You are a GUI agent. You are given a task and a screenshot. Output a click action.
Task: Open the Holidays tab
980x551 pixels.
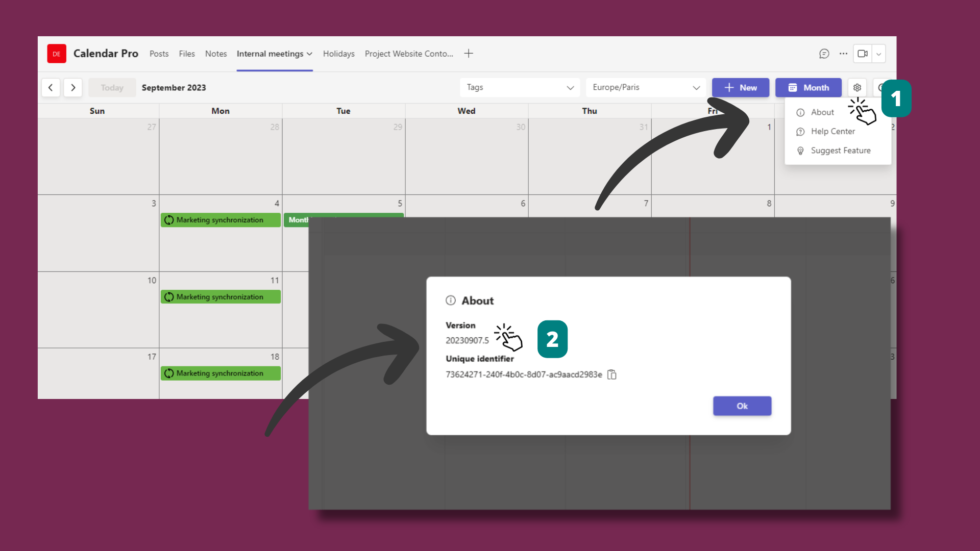(x=338, y=54)
